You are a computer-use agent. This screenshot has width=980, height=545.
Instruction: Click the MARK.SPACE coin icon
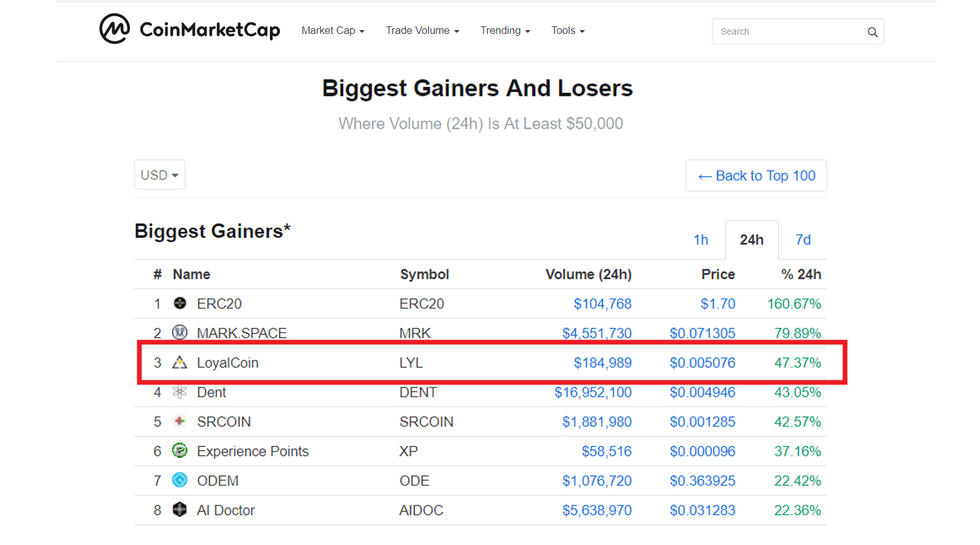pyautogui.click(x=180, y=332)
